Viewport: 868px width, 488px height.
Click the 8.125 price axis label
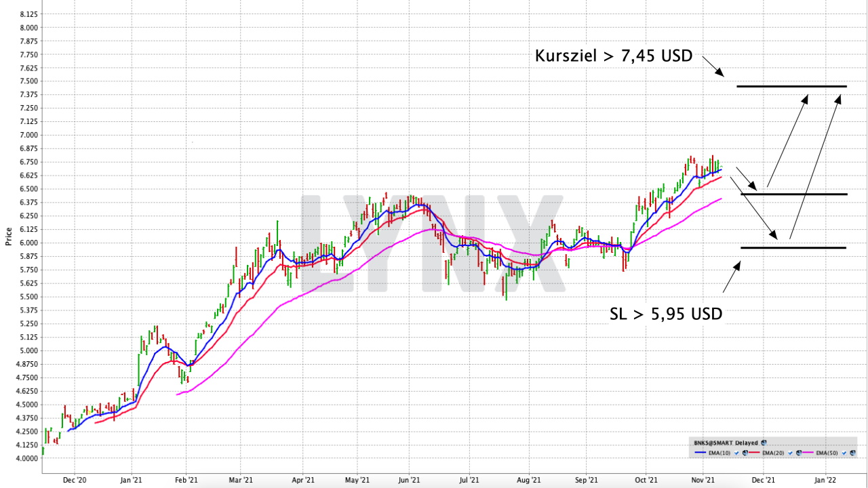coord(28,14)
